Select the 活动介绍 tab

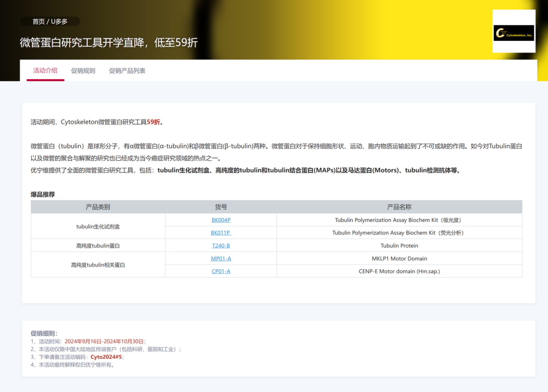coord(45,71)
